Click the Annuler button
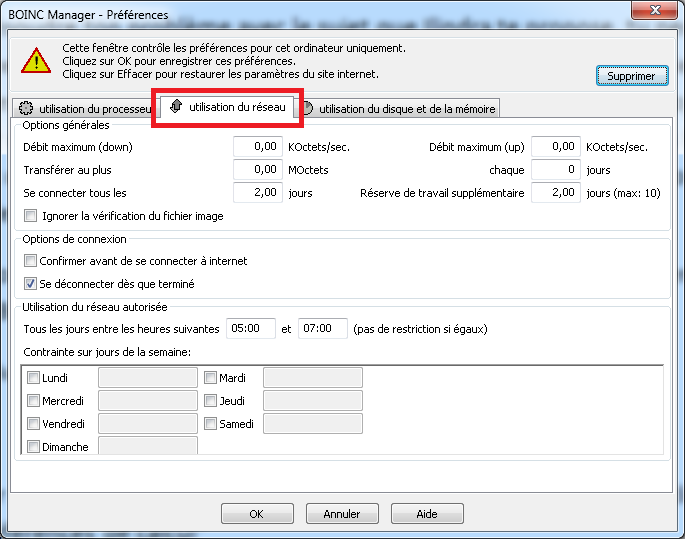The width and height of the screenshot is (685, 539). (x=342, y=514)
